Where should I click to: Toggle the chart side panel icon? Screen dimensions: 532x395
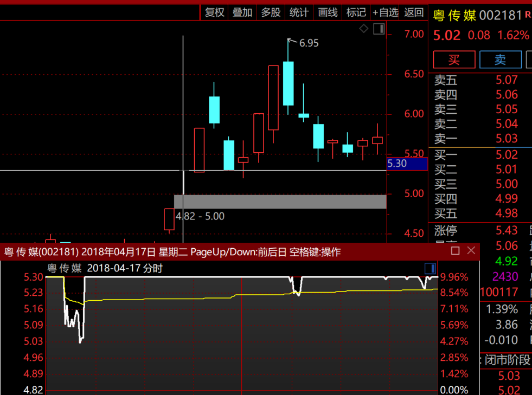(379, 29)
